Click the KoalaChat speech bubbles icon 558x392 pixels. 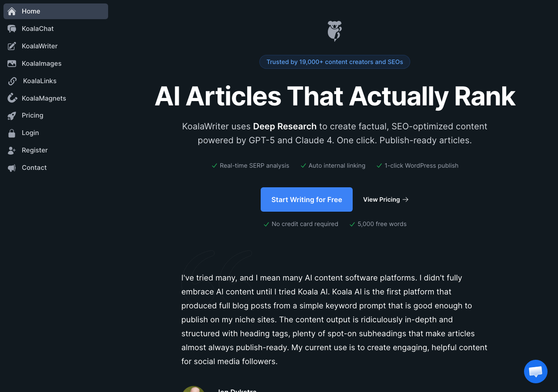click(x=12, y=29)
